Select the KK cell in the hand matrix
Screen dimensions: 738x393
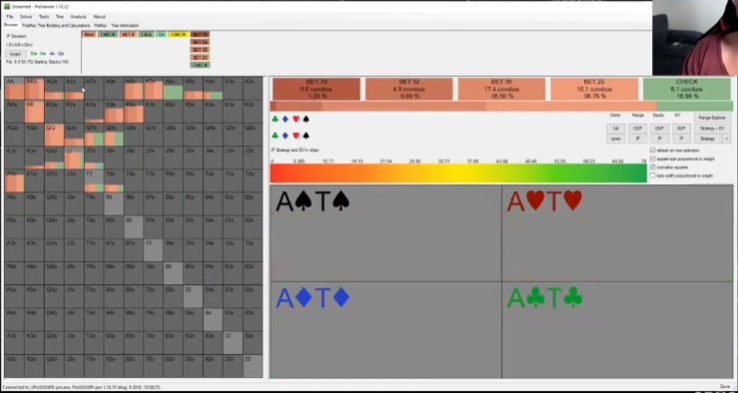click(x=34, y=112)
